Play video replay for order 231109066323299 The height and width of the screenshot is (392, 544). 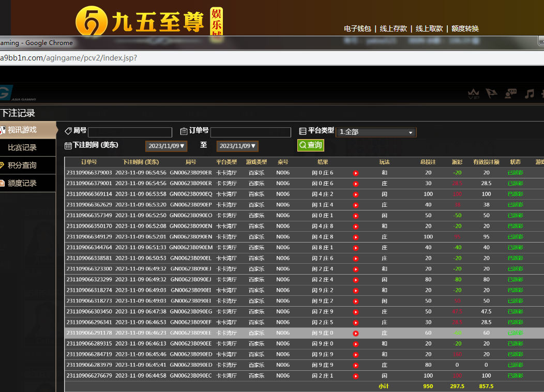click(356, 280)
